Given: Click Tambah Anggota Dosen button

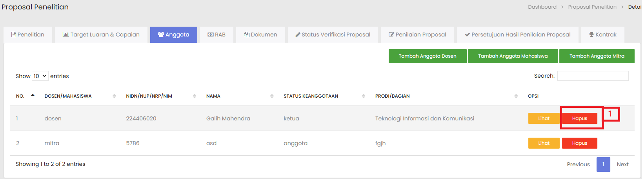Looking at the screenshot, I should pyautogui.click(x=428, y=56).
